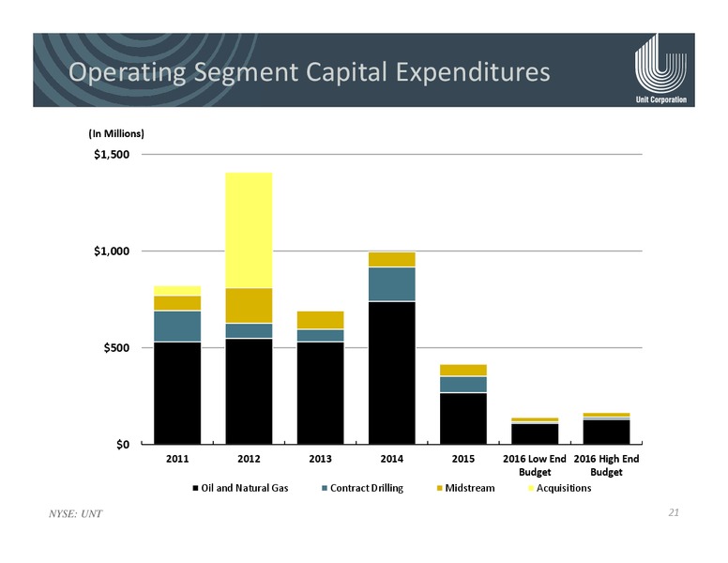Click the $0 axis label
The height and width of the screenshot is (563, 728).
coord(123,445)
